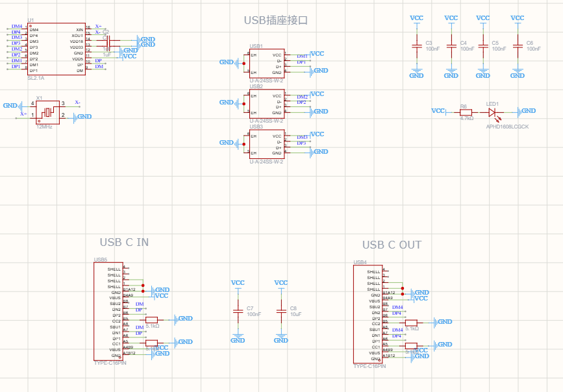The height and width of the screenshot is (392, 563).
Task: Click the DM4 net label on U1 pin 1
Action: pyautogui.click(x=17, y=26)
